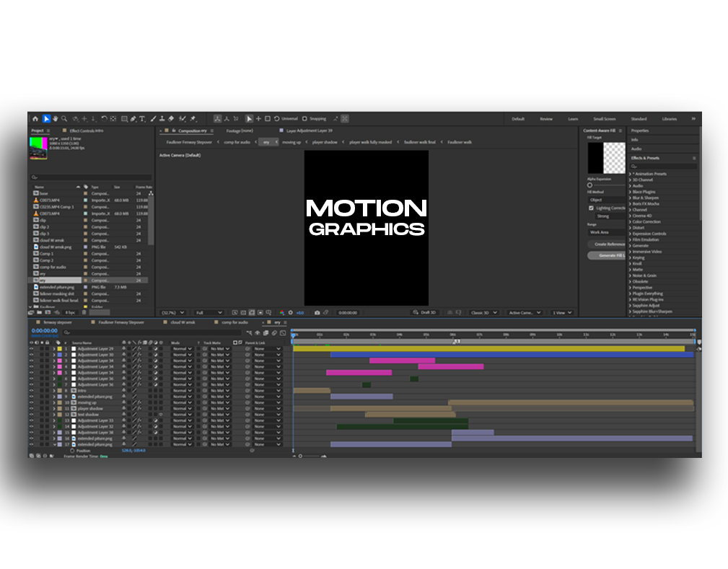Toggle the Lighting Correction checkbox
728x569 pixels.
click(x=591, y=208)
